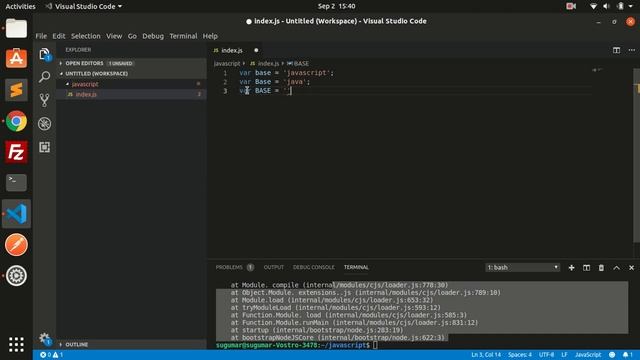Launch Sublime Text from the dock

point(16,90)
